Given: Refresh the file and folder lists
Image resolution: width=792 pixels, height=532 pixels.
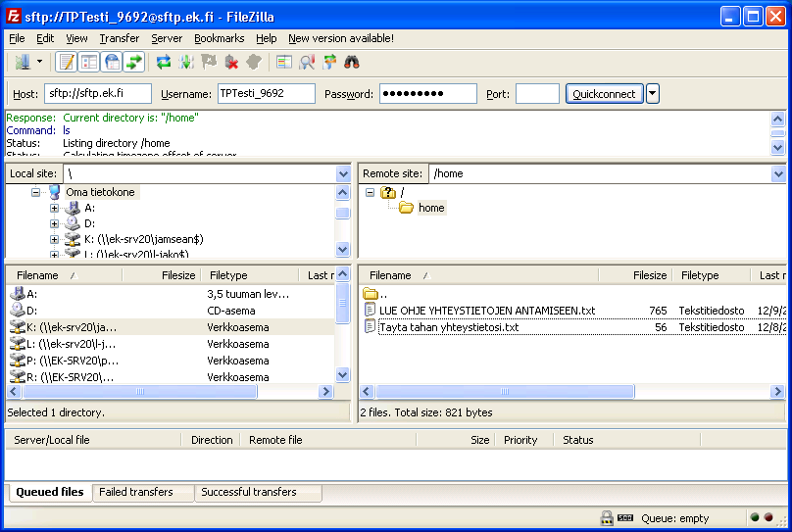Looking at the screenshot, I should click(164, 63).
